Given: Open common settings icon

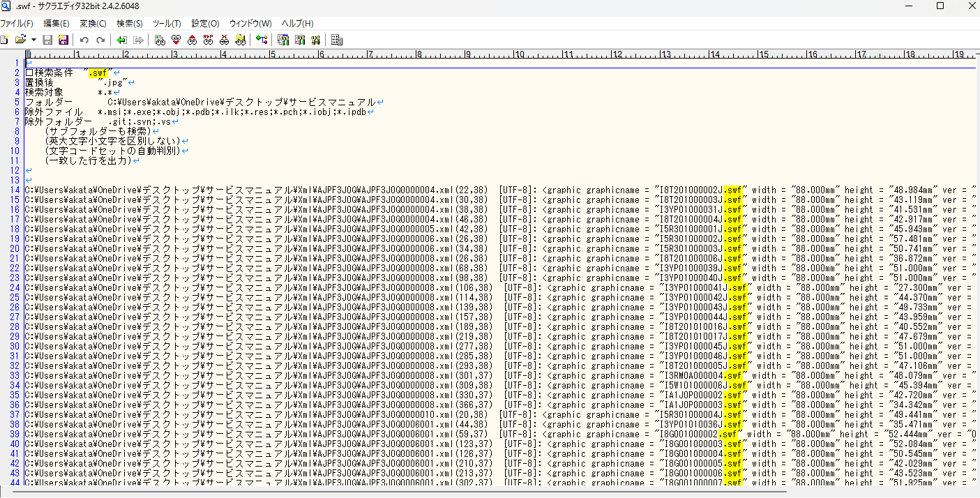Looking at the screenshot, I should click(x=315, y=40).
